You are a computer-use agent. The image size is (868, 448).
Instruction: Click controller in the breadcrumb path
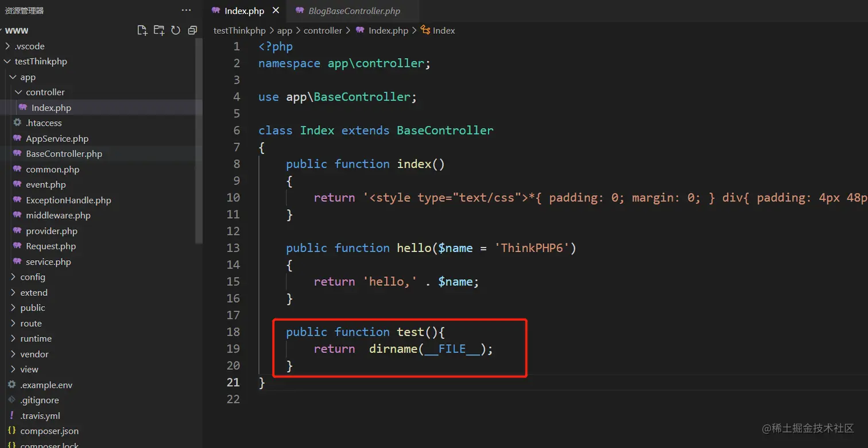click(x=323, y=30)
